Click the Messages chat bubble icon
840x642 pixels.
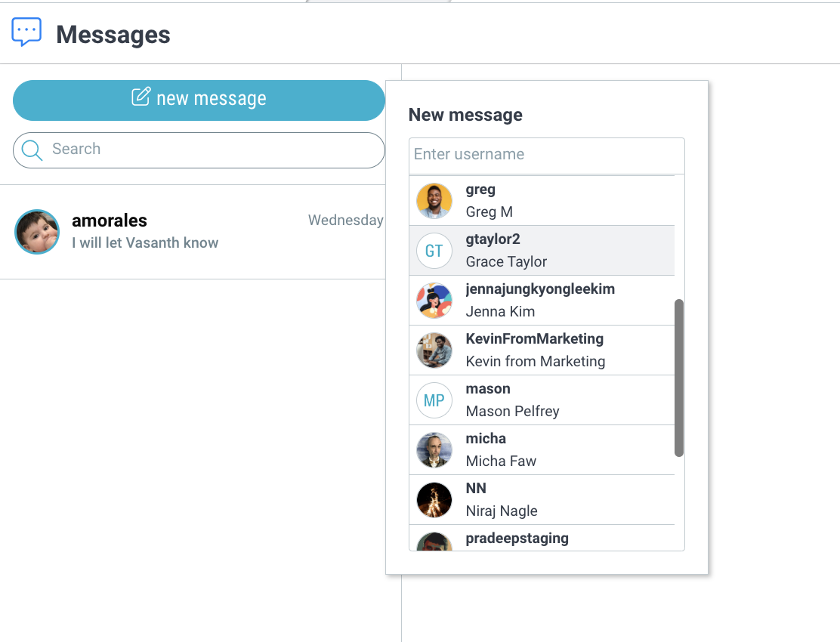click(x=26, y=32)
